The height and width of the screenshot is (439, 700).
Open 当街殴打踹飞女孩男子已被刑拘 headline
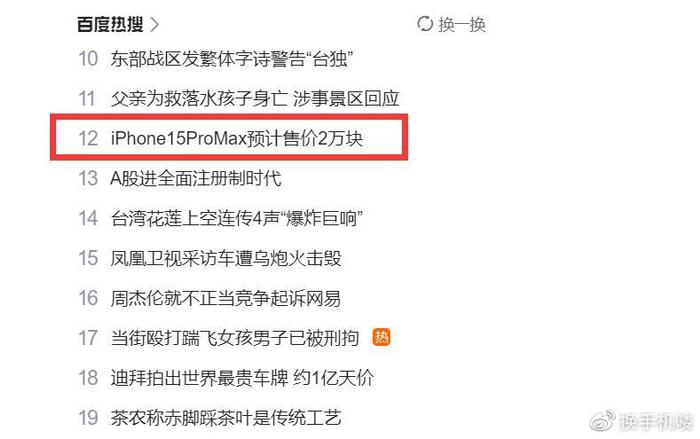click(x=235, y=338)
